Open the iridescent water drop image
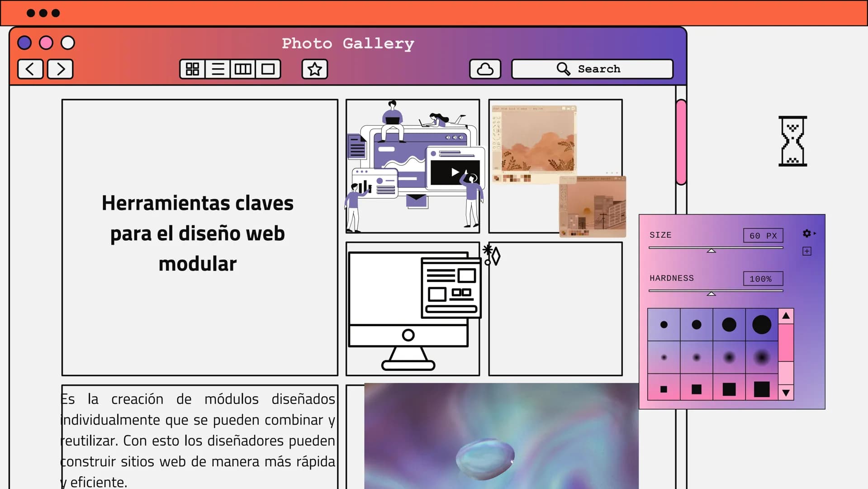The width and height of the screenshot is (868, 489). click(502, 436)
